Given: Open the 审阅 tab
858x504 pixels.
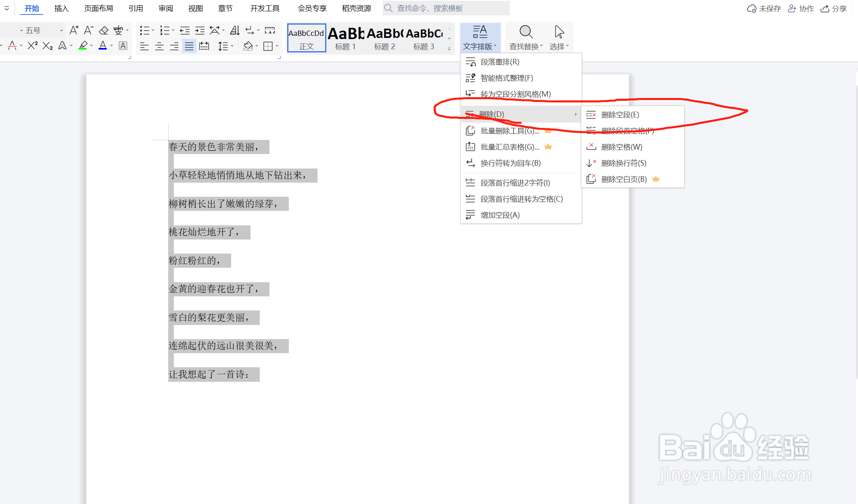Looking at the screenshot, I should tap(165, 8).
